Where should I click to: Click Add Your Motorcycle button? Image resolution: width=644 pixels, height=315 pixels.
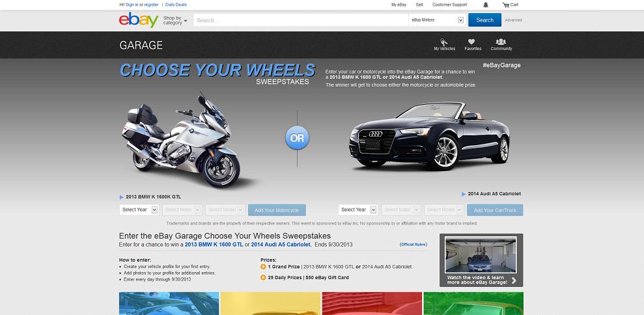(277, 210)
